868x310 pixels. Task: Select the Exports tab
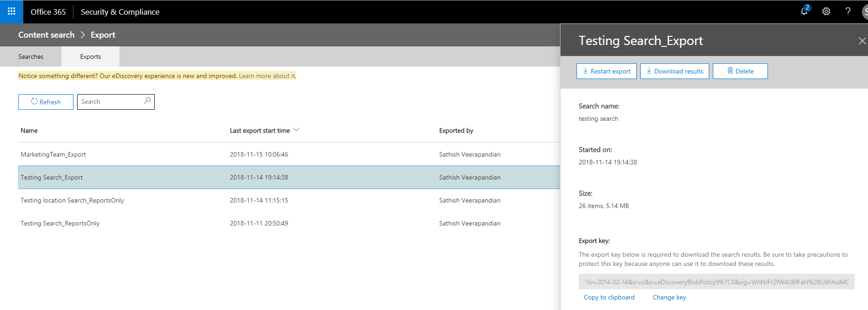click(90, 56)
